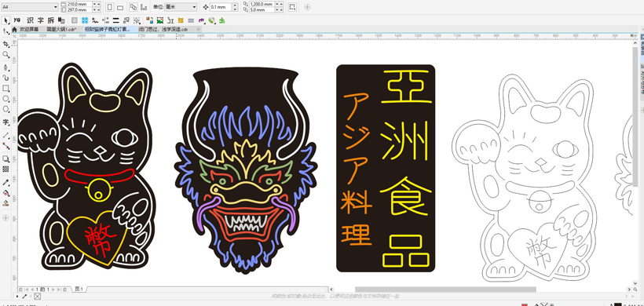Viewport: 644px width, 306px height.
Task: Select the Interactive Fill bucket tool
Action: (5, 192)
